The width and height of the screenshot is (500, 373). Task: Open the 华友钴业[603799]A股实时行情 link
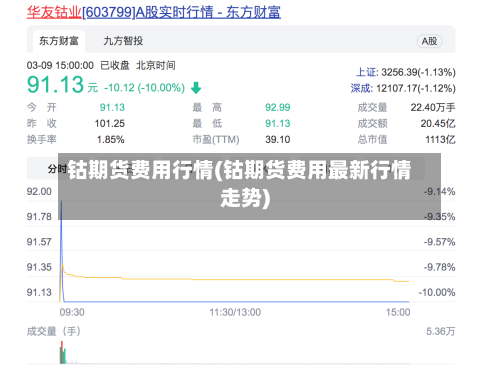pos(154,12)
